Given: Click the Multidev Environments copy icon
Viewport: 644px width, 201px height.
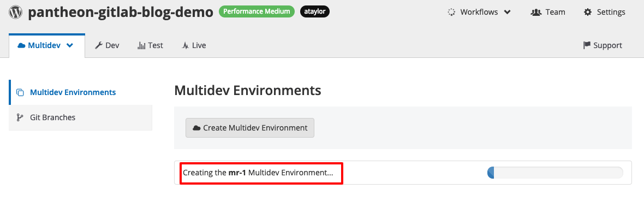Looking at the screenshot, I should (20, 92).
